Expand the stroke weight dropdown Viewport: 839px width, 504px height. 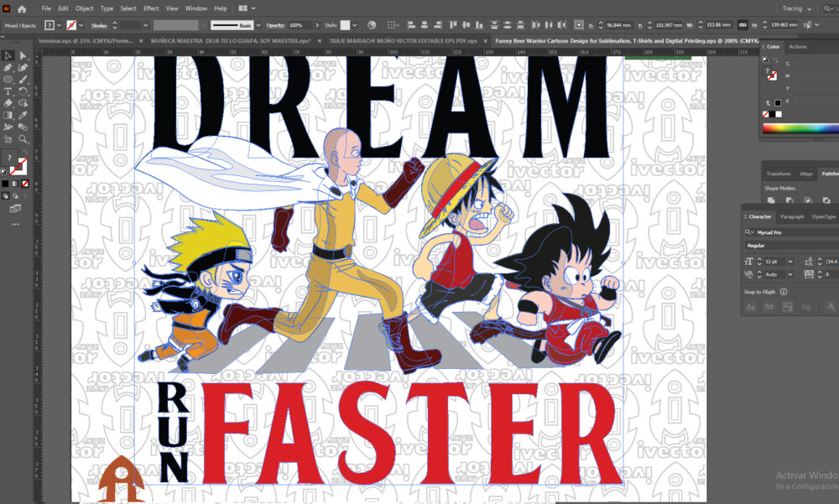pos(145,25)
